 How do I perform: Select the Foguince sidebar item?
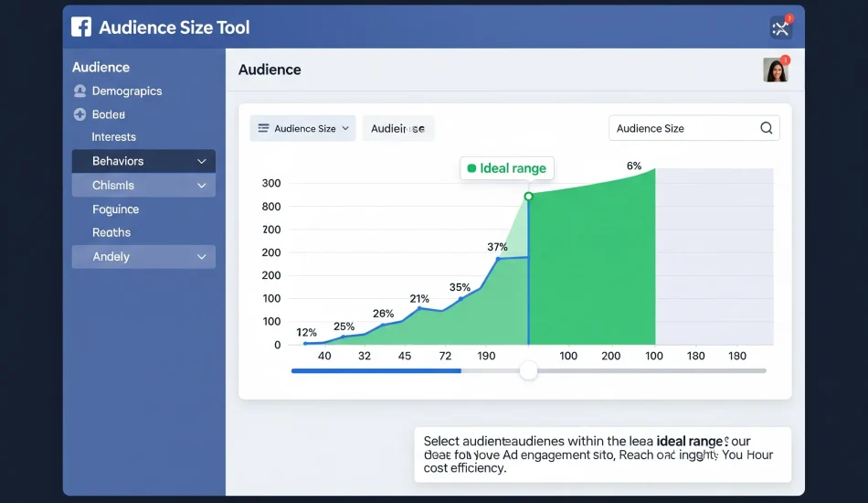[x=116, y=209]
